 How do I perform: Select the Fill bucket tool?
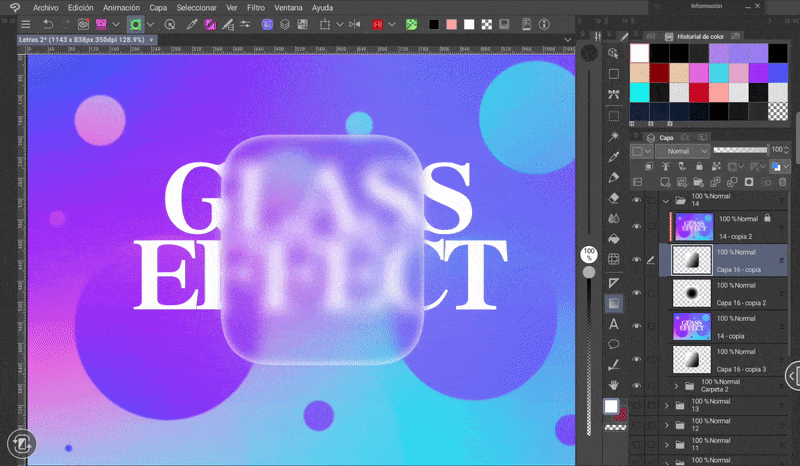click(x=614, y=239)
